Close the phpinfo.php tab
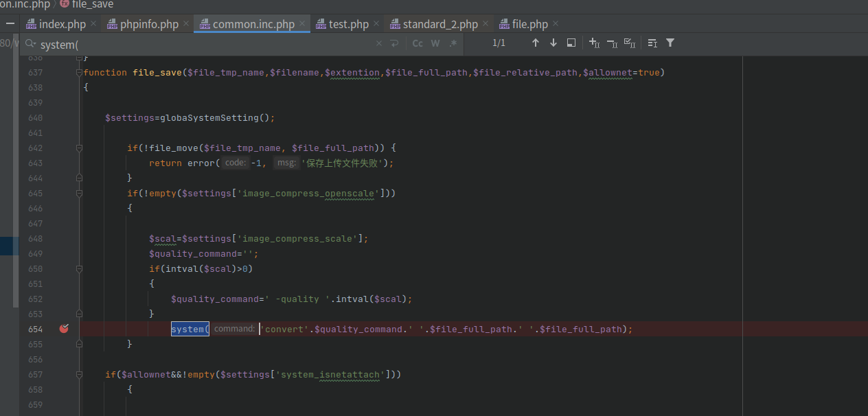This screenshot has width=868, height=416. pos(186,24)
